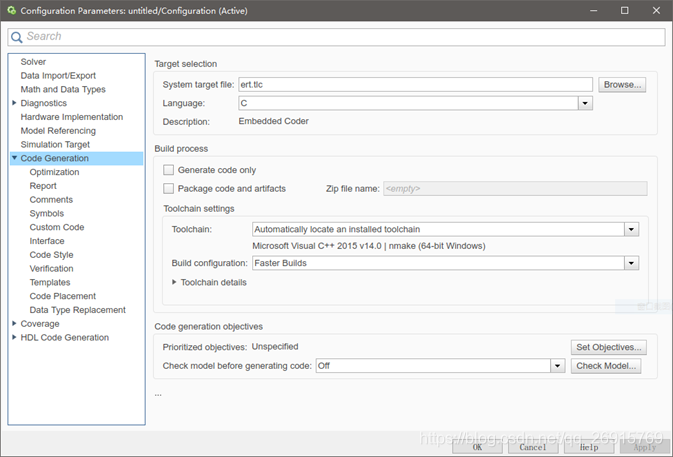Collapse the Code Generation node arrow
The width and height of the screenshot is (673, 457).
(14, 158)
